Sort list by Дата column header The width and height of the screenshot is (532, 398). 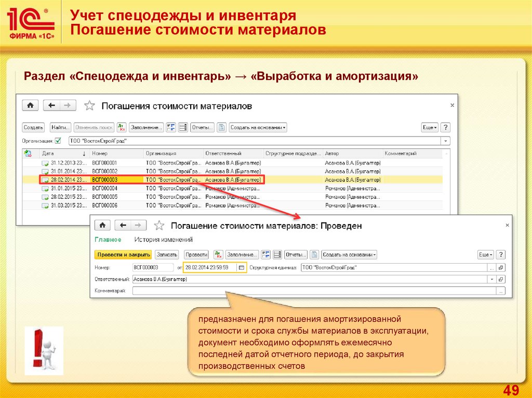tap(65, 153)
